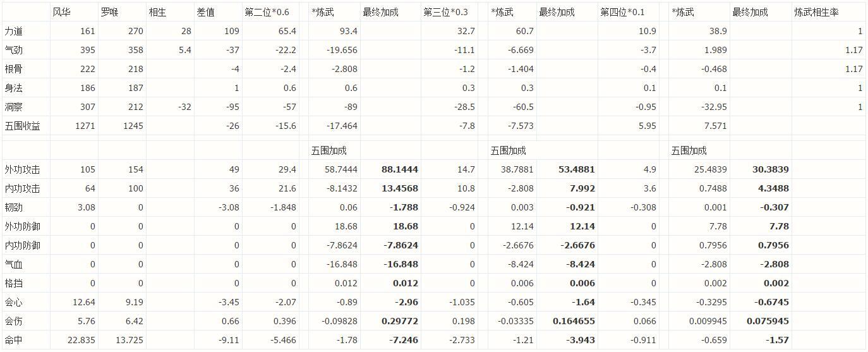Click the 气血 row label
The image size is (868, 352).
[14, 264]
